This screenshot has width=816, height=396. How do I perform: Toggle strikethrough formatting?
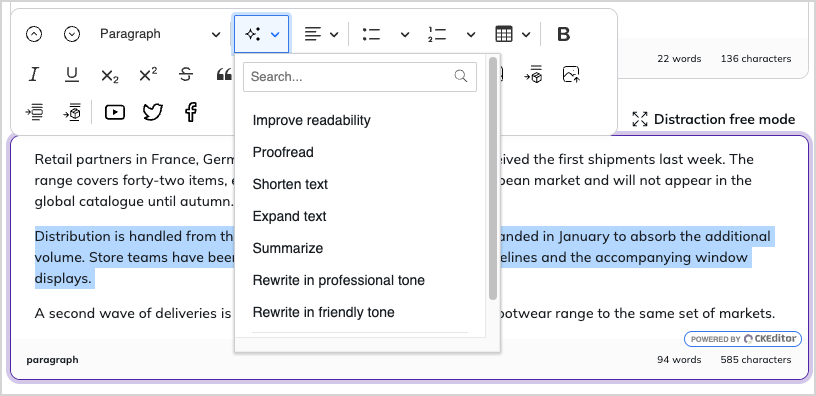click(x=186, y=74)
